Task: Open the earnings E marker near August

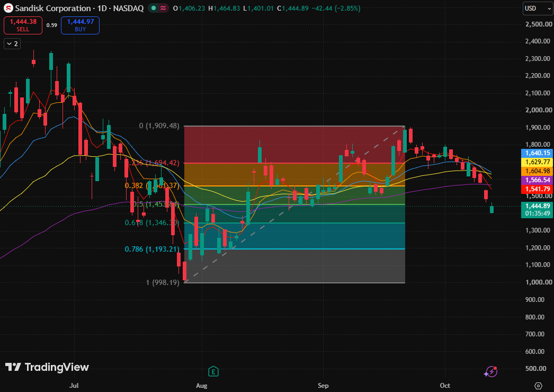Action: [x=213, y=371]
